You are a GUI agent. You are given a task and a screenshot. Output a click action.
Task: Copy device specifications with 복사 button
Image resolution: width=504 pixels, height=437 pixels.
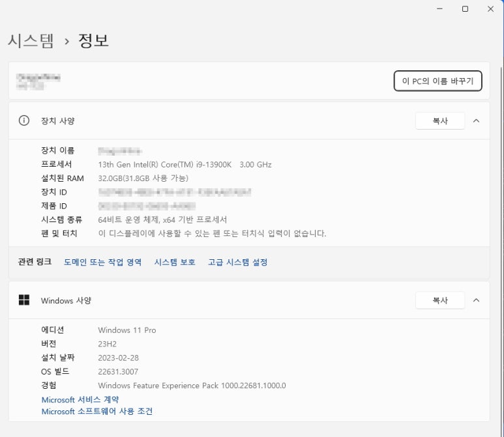440,120
